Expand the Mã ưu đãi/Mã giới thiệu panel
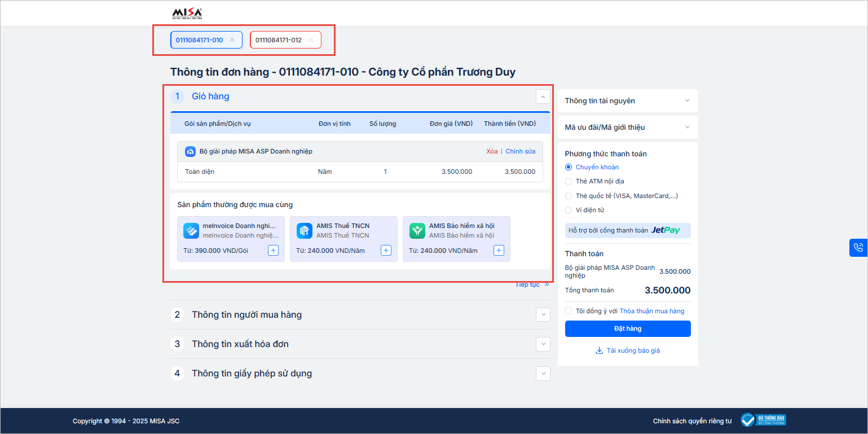Screen dimensions: 868x434 tap(628, 127)
